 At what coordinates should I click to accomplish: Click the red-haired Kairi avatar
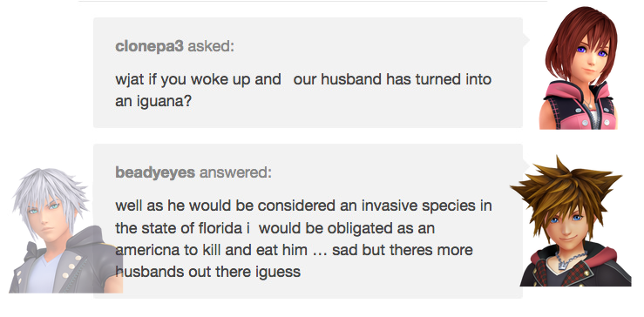coord(581,68)
